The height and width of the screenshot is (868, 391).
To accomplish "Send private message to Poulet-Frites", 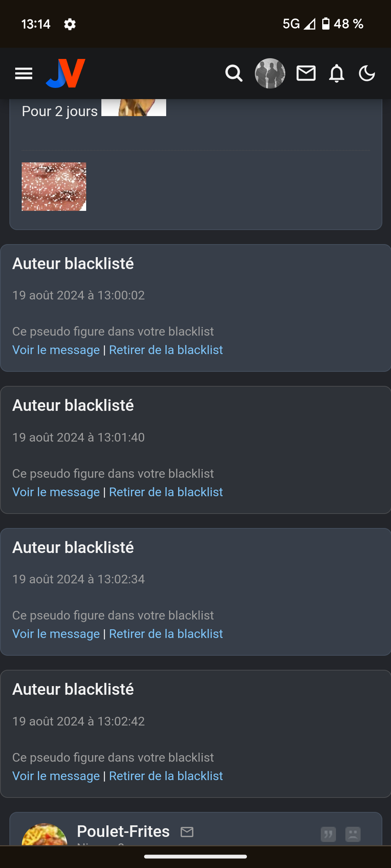I will pyautogui.click(x=187, y=832).
